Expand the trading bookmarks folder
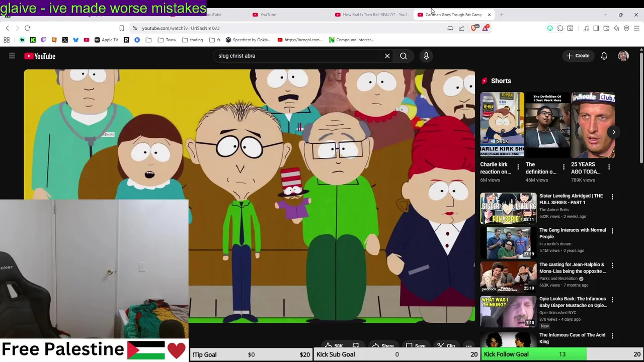Image resolution: width=644 pixels, height=362 pixels. (x=193, y=40)
